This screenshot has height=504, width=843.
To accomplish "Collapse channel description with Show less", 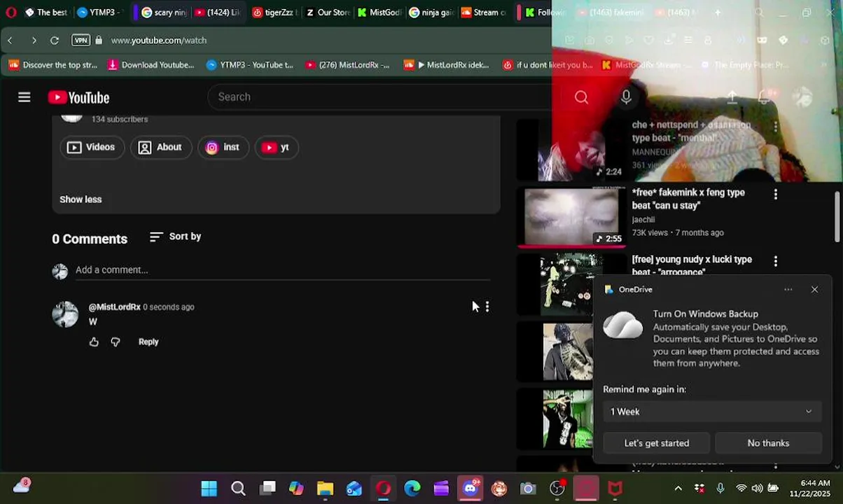I will click(81, 199).
